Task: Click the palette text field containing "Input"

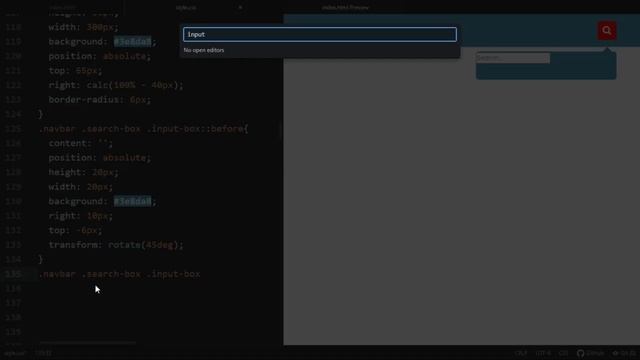Action: click(320, 34)
